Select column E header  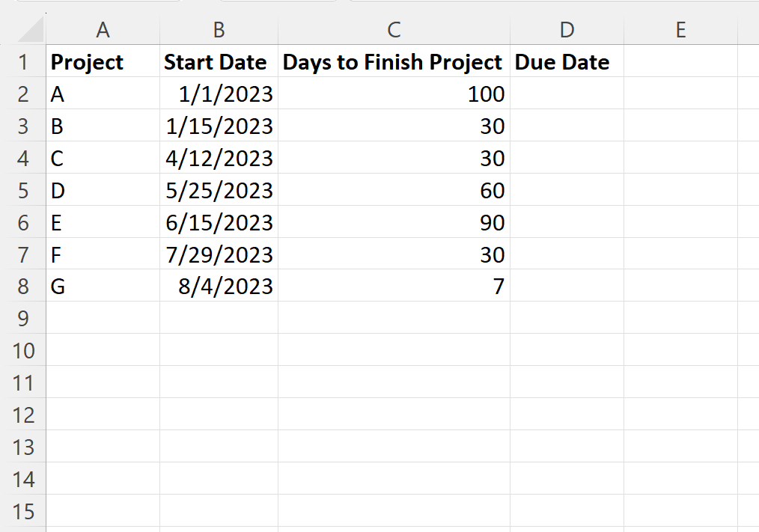(x=680, y=30)
